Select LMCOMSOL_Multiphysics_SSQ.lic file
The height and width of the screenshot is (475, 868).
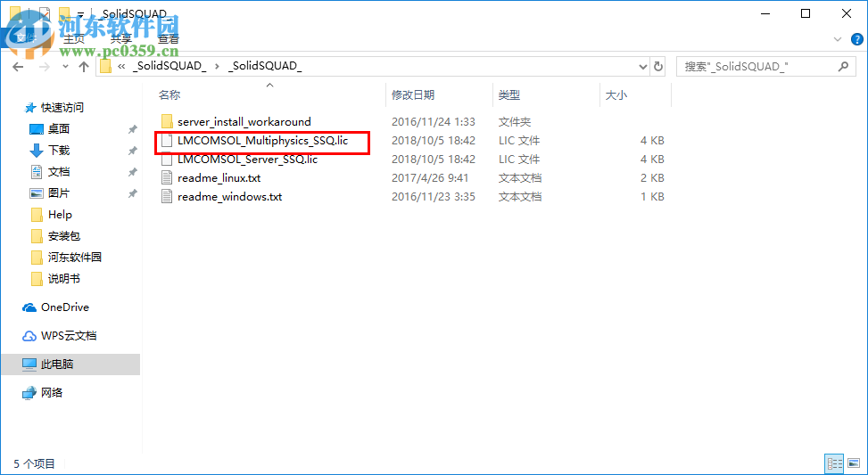(x=262, y=141)
